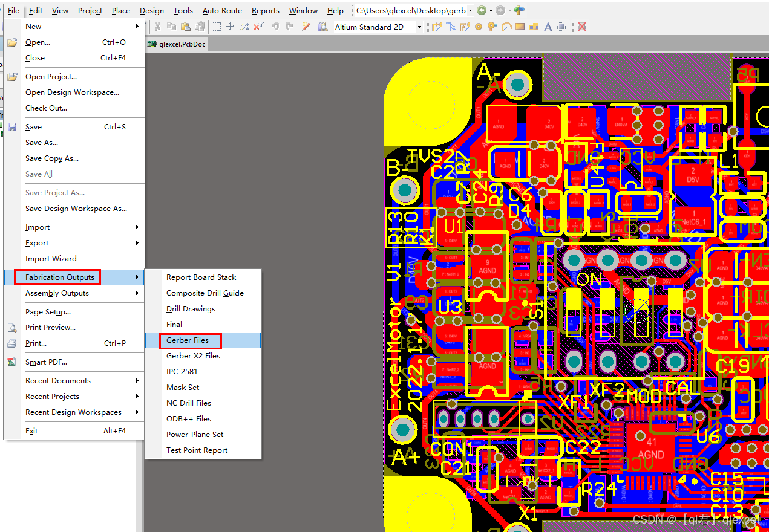769x532 pixels.
Task: Click the Browse Components icon
Action: (x=323, y=27)
